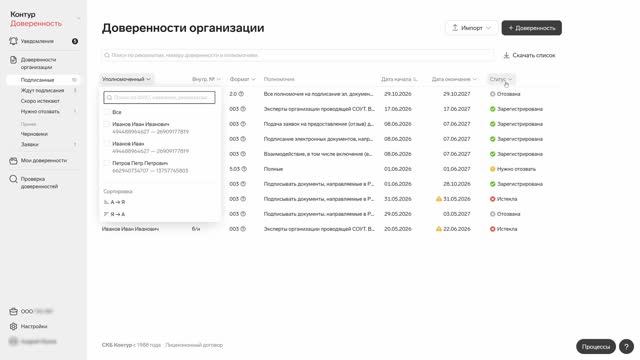Click the Мои доверенности wallet icon

pyautogui.click(x=13, y=161)
